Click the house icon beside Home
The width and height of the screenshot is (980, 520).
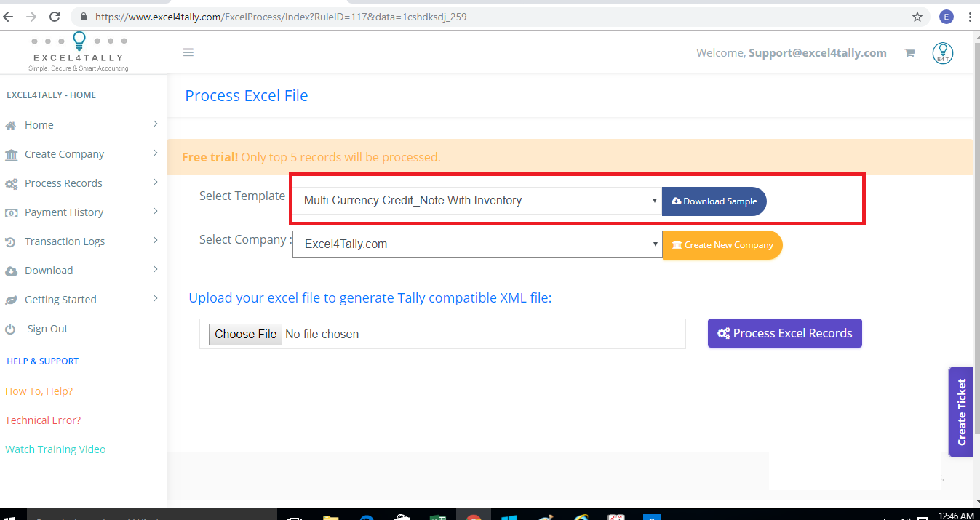pos(11,126)
